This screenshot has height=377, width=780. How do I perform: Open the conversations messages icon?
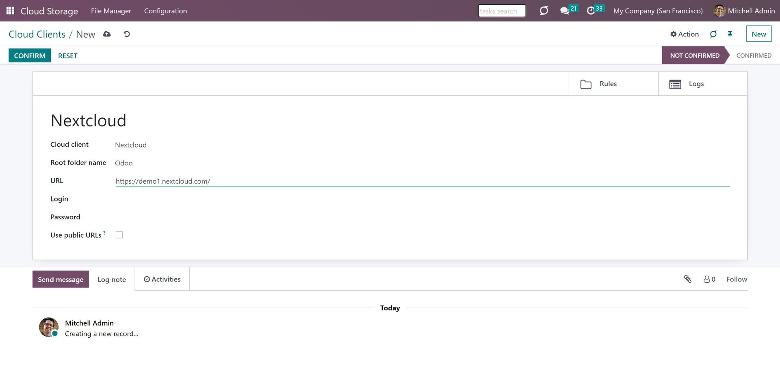point(564,11)
